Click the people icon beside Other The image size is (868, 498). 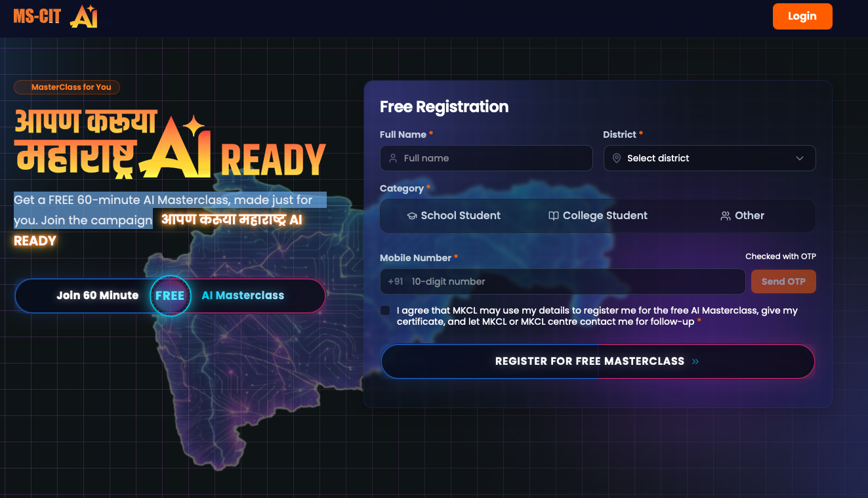pyautogui.click(x=726, y=216)
